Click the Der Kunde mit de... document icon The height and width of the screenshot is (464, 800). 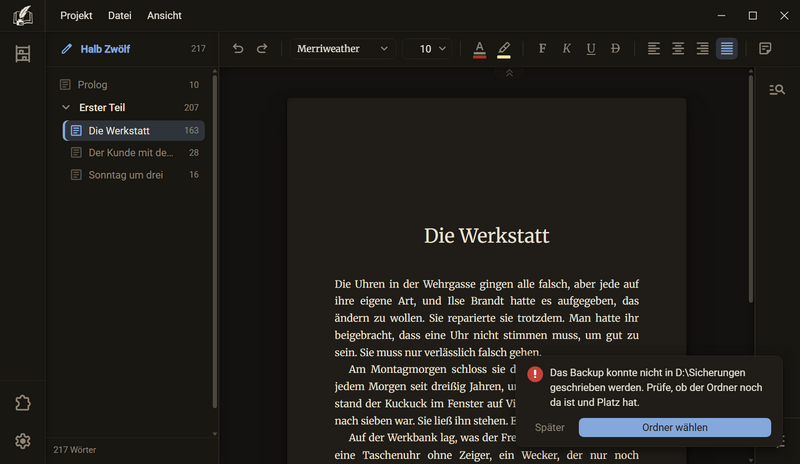pyautogui.click(x=76, y=153)
